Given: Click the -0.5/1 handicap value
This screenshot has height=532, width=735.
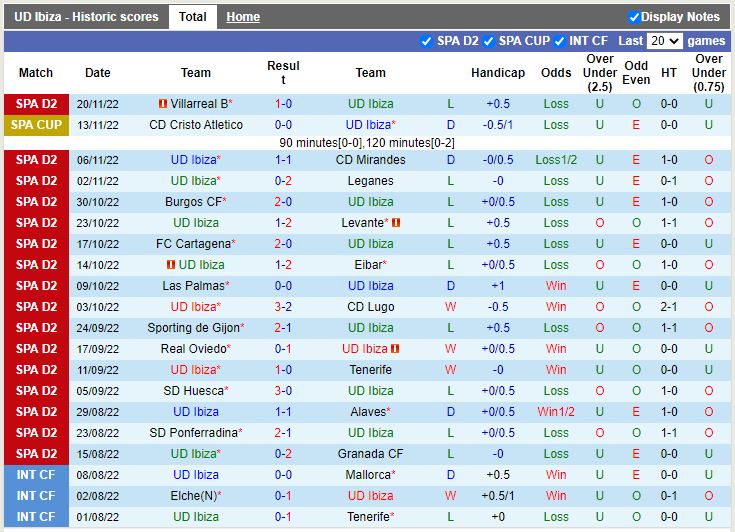Looking at the screenshot, I should (x=498, y=125).
